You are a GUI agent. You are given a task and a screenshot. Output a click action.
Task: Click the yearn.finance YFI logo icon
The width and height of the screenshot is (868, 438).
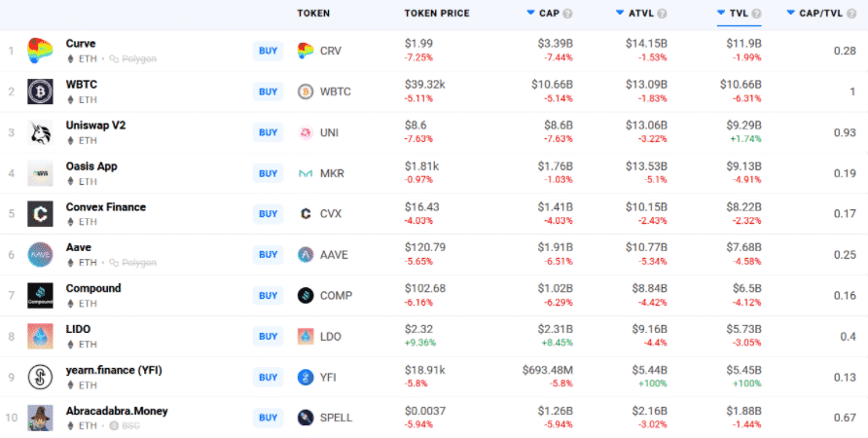(x=40, y=377)
